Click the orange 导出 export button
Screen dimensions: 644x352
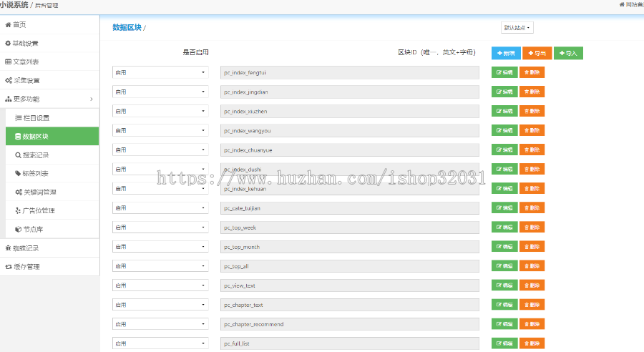[537, 53]
